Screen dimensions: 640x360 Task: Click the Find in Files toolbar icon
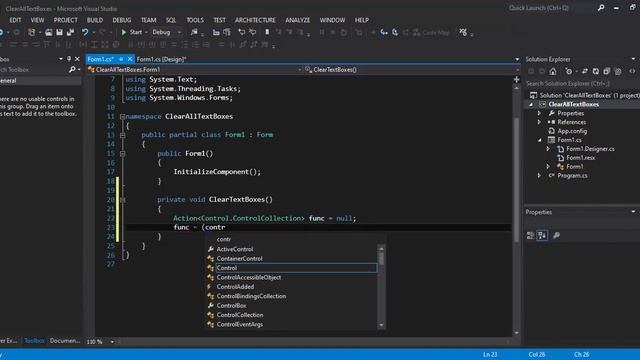tap(194, 32)
